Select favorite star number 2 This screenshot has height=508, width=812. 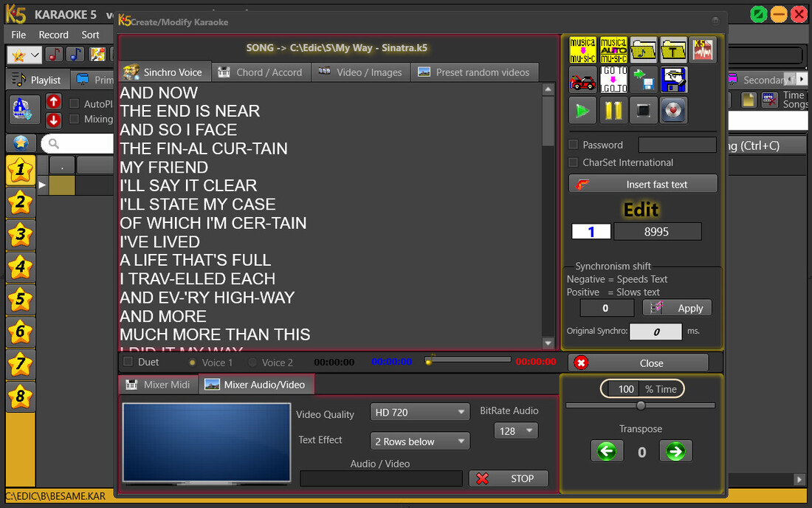[20, 202]
